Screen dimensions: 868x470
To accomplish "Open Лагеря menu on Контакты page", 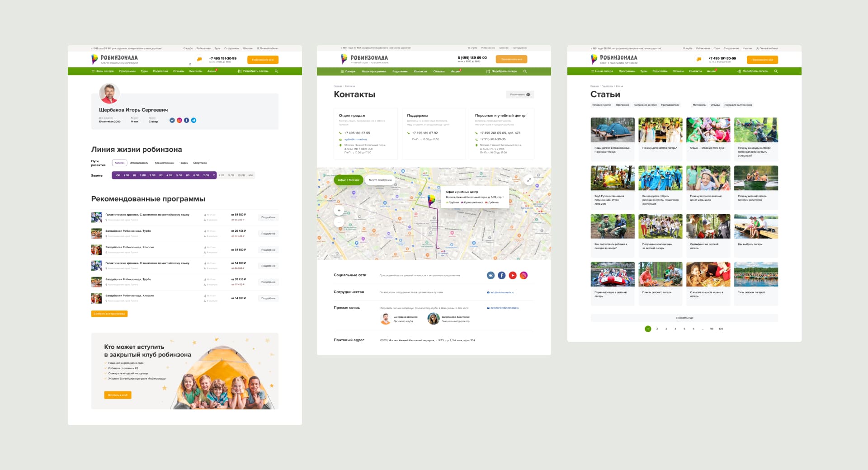I will (x=348, y=71).
